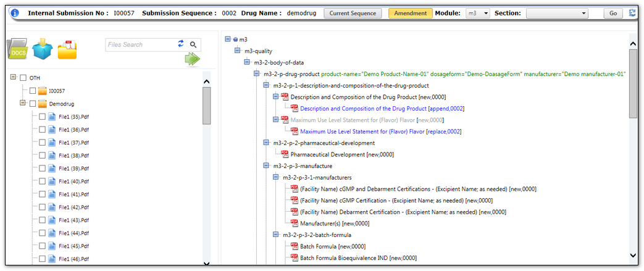Open the Module dropdown

click(x=478, y=13)
